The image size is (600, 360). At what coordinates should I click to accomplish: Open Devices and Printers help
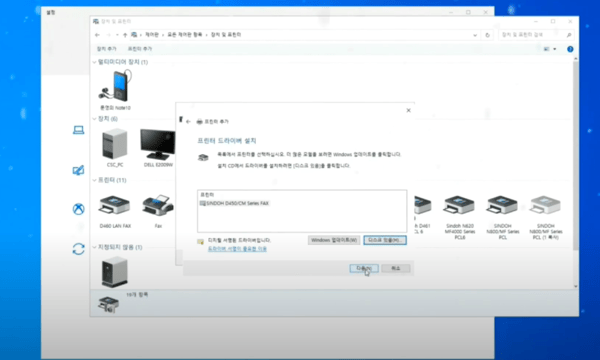(x=570, y=49)
